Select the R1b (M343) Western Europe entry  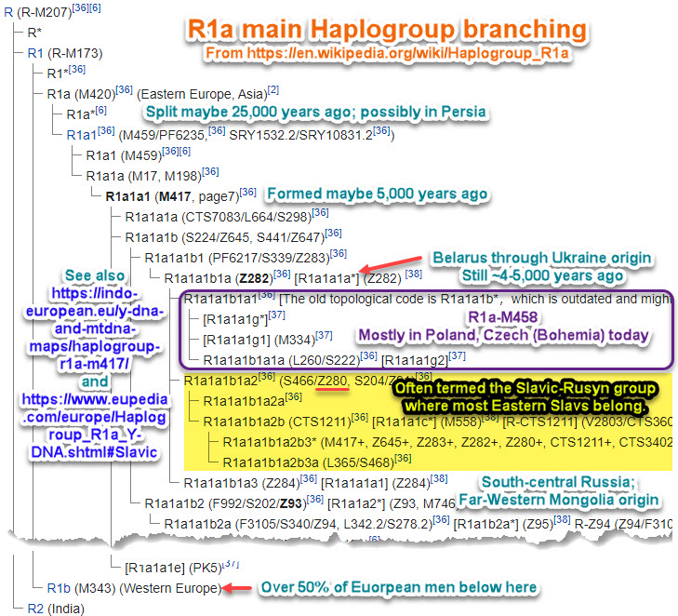pyautogui.click(x=134, y=588)
